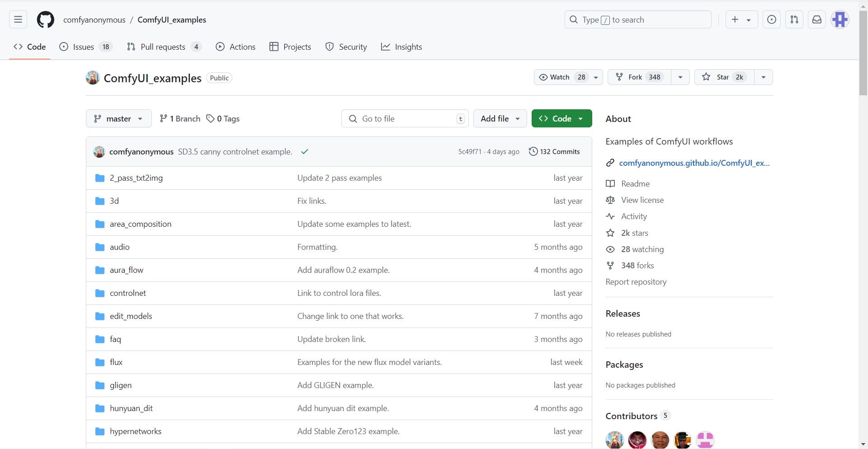Click the hypernetworks folder icon
868x449 pixels.
point(100,431)
